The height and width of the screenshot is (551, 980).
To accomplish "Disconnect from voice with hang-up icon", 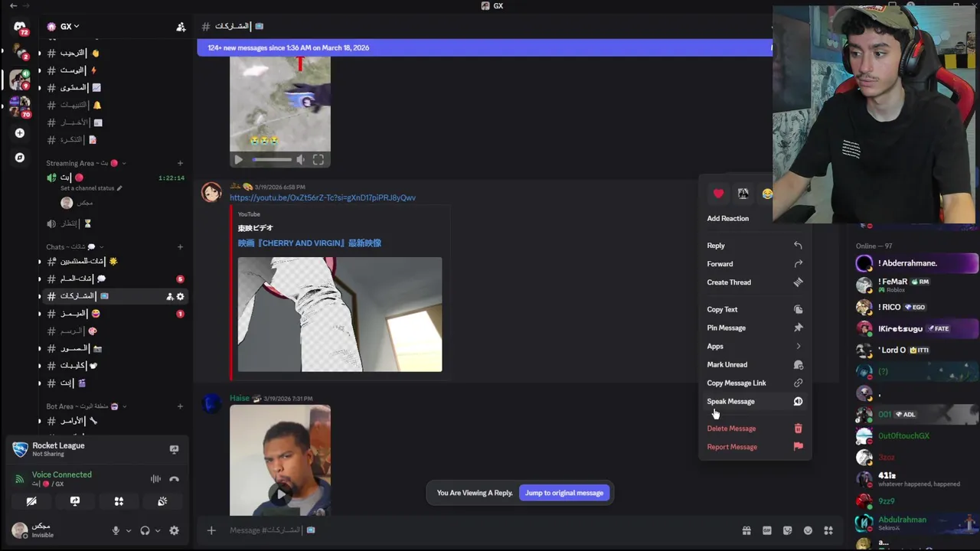I will (174, 479).
